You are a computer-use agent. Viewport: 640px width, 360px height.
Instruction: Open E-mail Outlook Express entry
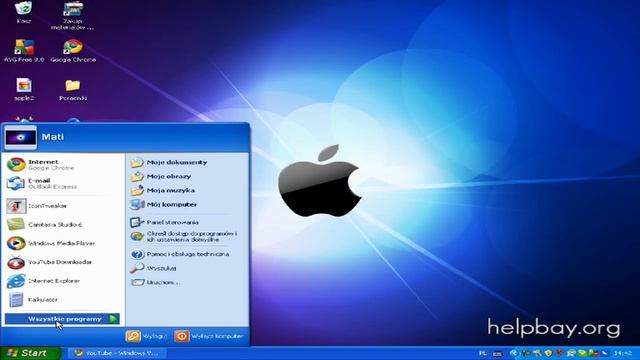coord(63,183)
